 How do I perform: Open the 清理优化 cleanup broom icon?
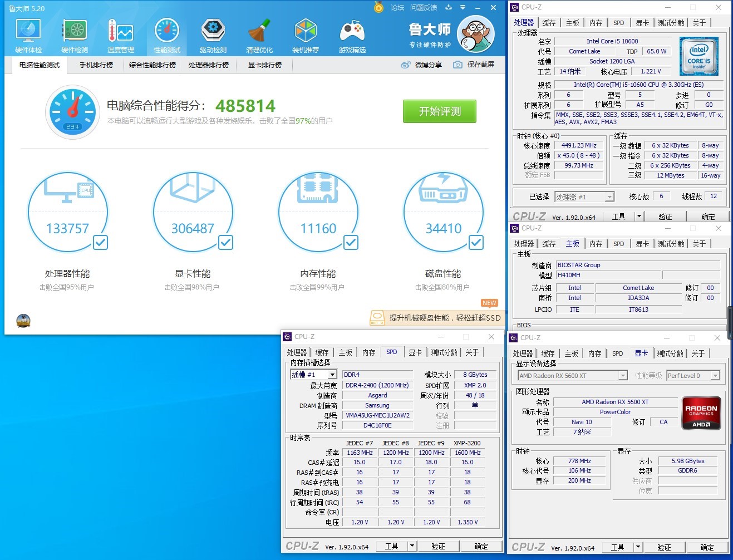click(259, 31)
